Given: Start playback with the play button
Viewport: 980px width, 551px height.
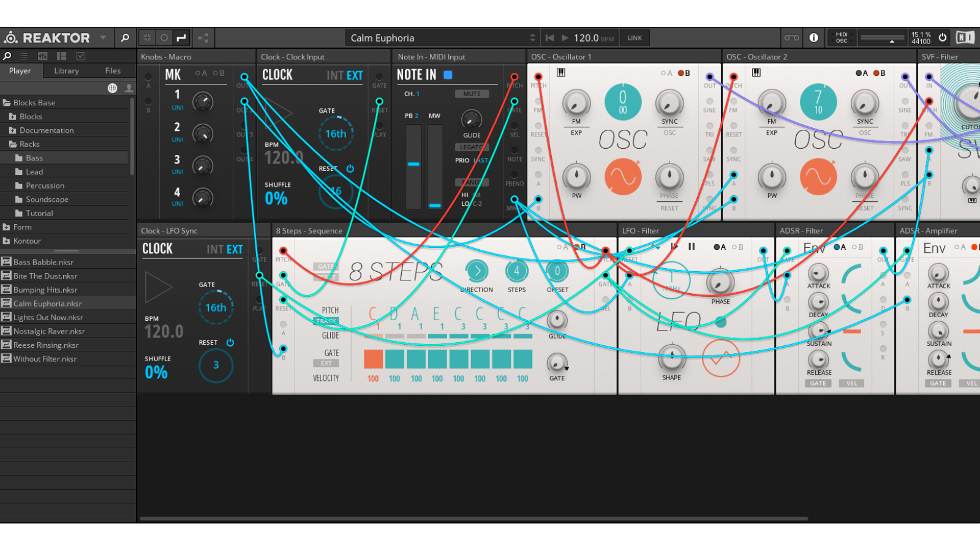Looking at the screenshot, I should click(x=565, y=38).
